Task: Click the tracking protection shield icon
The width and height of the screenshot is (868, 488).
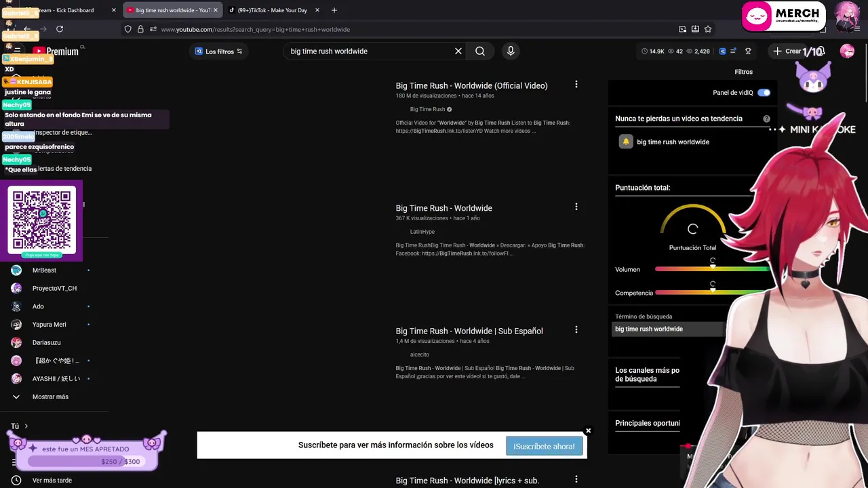Action: 127,29
